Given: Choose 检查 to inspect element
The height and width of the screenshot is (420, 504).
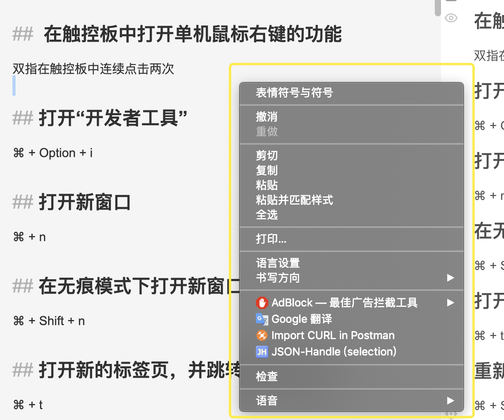Looking at the screenshot, I should pyautogui.click(x=266, y=376).
